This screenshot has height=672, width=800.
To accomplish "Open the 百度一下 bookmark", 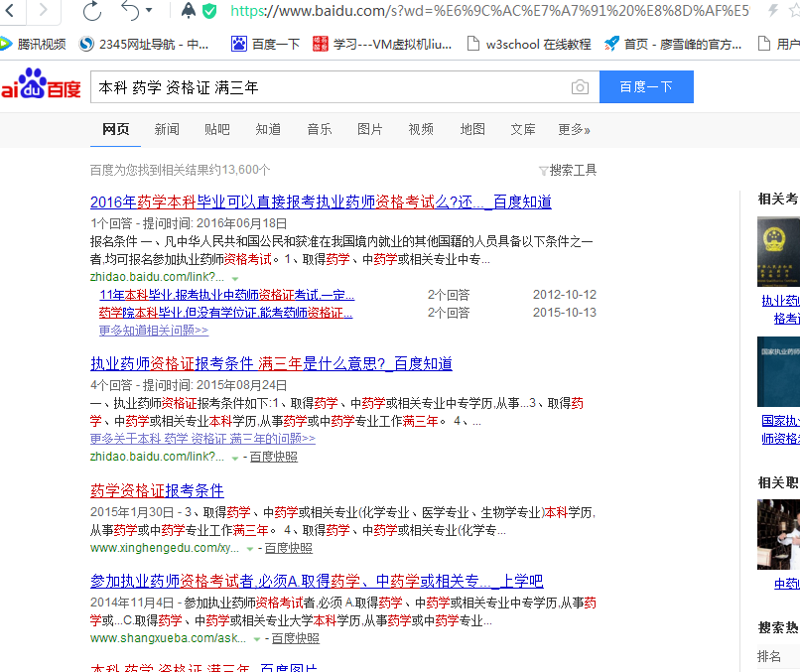I will pyautogui.click(x=265, y=45).
